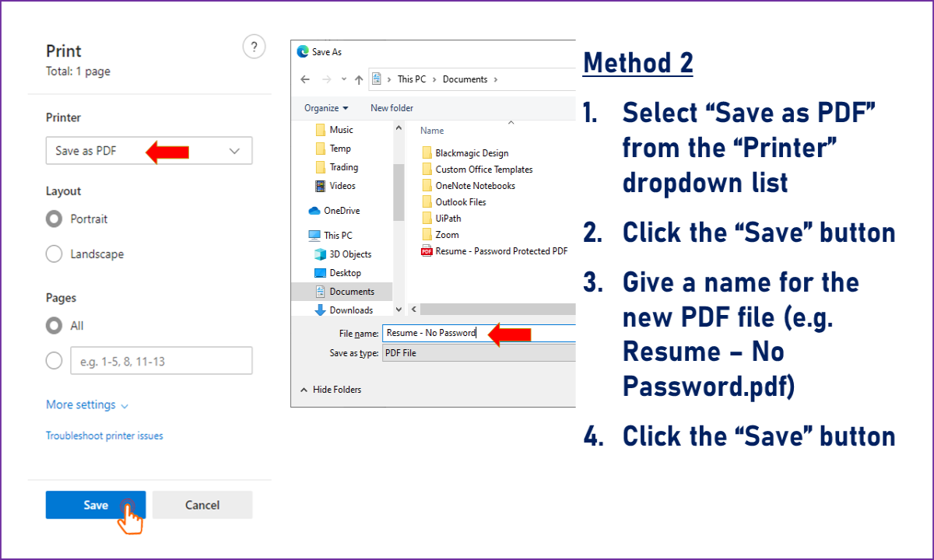Collapse with Hide Folders chevron
Image resolution: width=934 pixels, height=560 pixels.
pyautogui.click(x=304, y=390)
